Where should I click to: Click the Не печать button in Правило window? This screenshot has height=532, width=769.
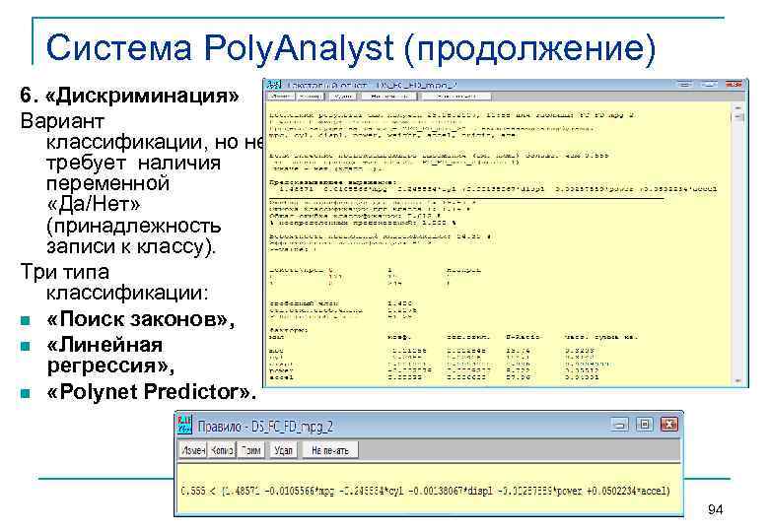point(330,450)
